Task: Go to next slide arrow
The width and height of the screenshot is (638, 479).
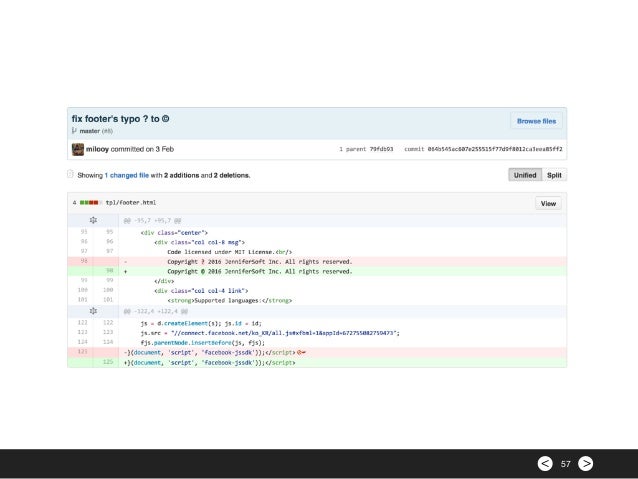Action: click(586, 463)
